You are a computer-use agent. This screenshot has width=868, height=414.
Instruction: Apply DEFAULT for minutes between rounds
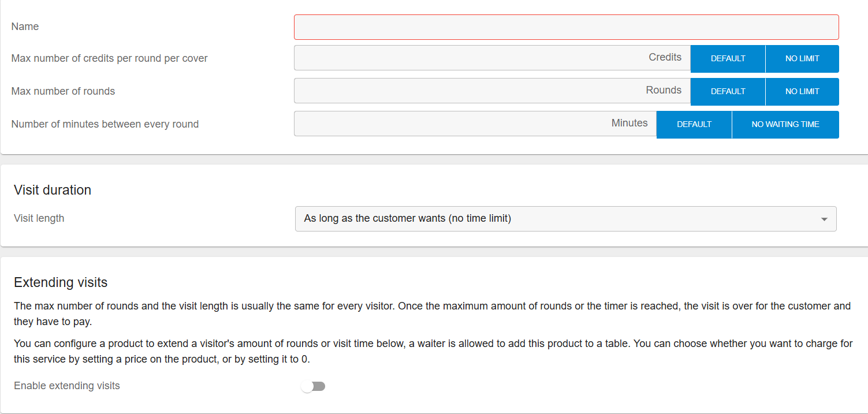point(694,124)
